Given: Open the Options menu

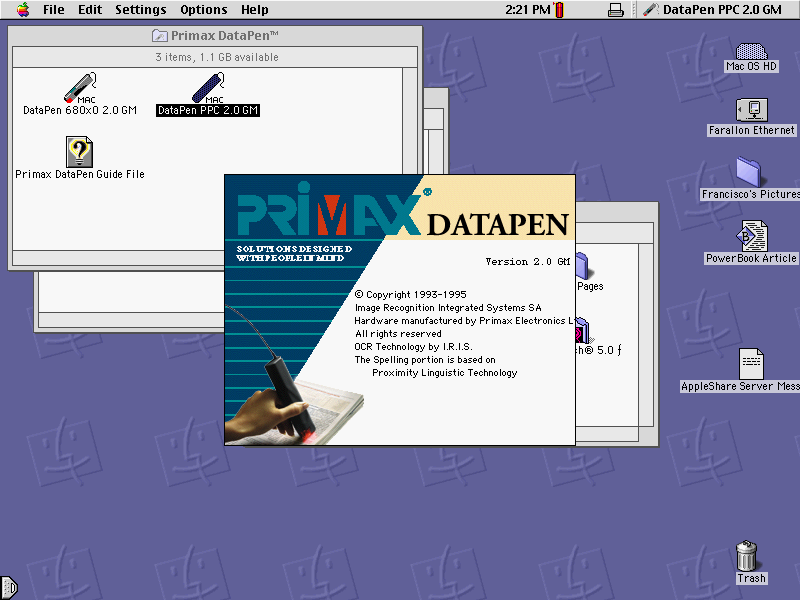Looking at the screenshot, I should tap(203, 9).
